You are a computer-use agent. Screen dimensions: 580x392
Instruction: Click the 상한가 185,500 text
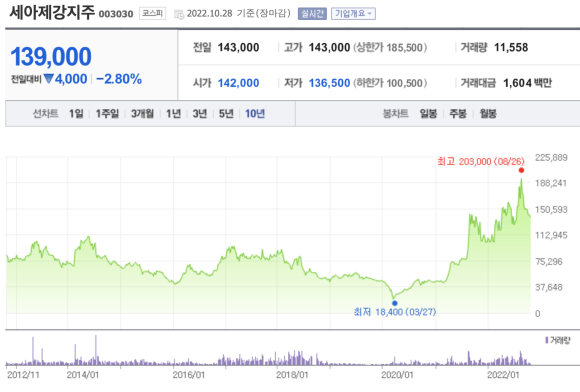click(390, 47)
